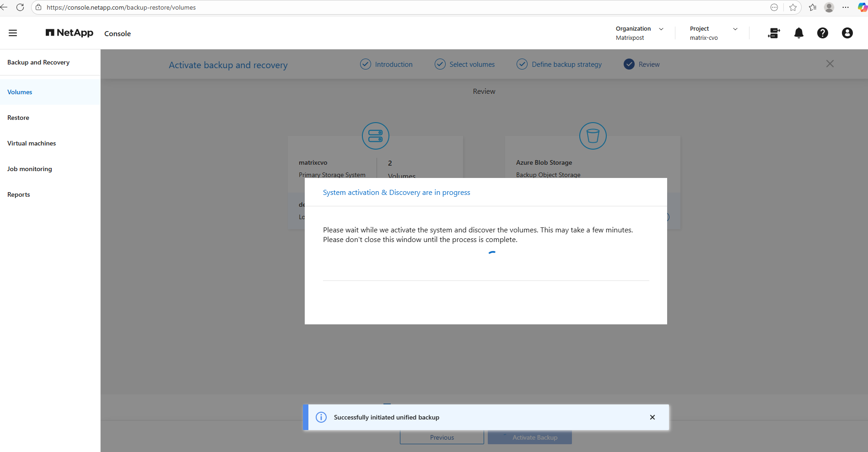Open the Copilot icon in browser
Screen dimensions: 868x452
[x=863, y=7]
